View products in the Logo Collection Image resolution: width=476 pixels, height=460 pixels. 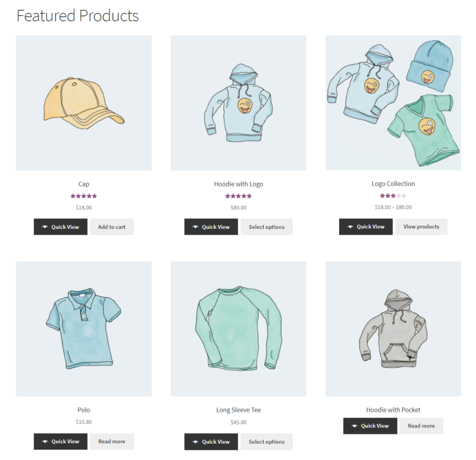[x=421, y=227]
